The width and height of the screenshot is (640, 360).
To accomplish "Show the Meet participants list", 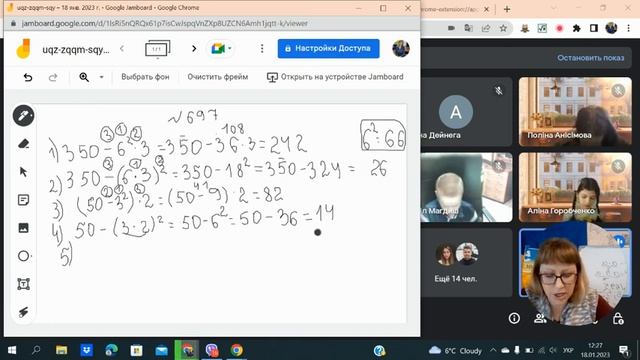I will pos(540,318).
